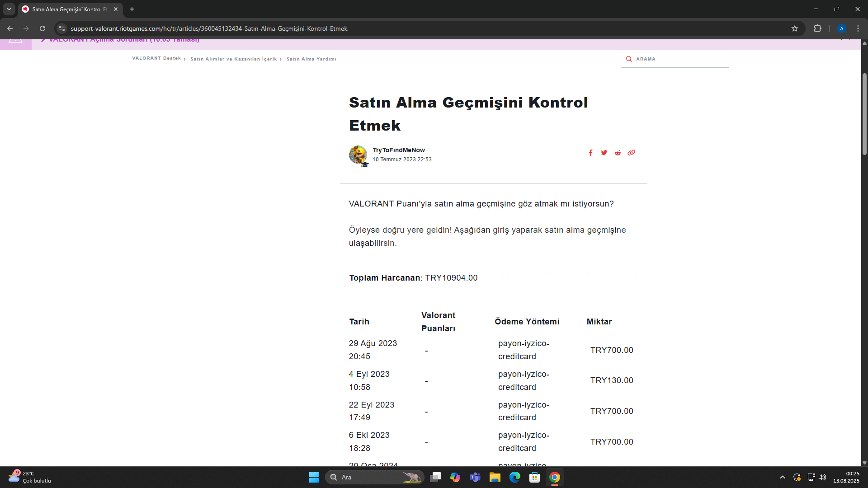Screen dimensions: 868x488
Task: Click Ödeme Yöntemi column header
Action: [527, 322]
